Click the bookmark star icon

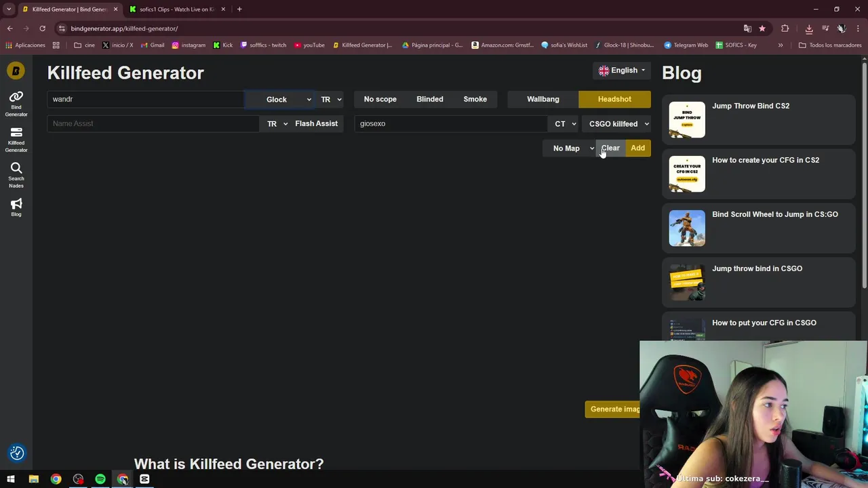tap(762, 28)
